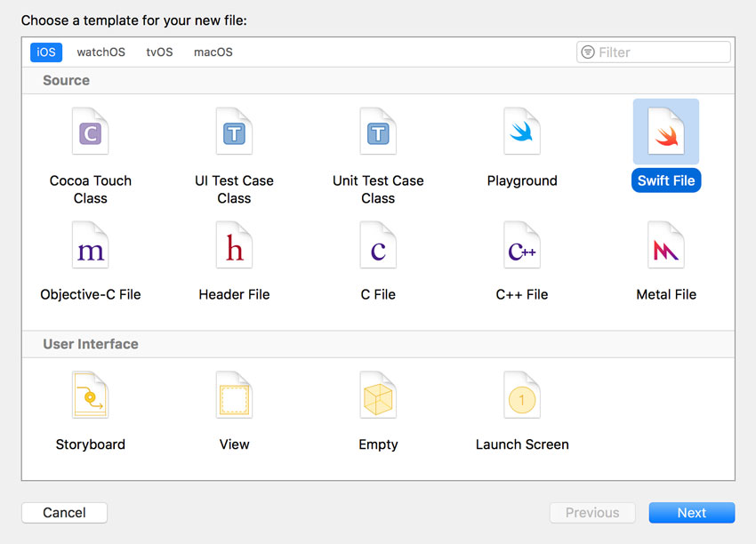Click the Next button
Image resolution: width=756 pixels, height=544 pixels.
692,513
